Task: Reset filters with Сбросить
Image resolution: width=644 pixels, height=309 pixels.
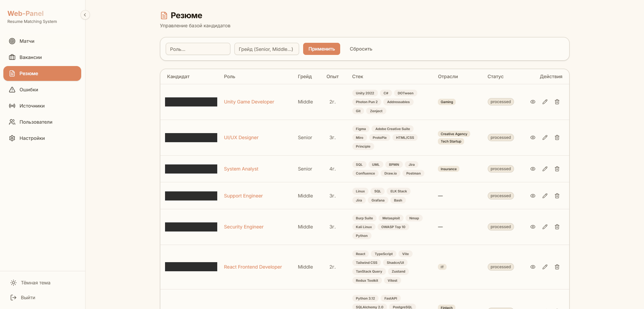Action: coord(361,49)
